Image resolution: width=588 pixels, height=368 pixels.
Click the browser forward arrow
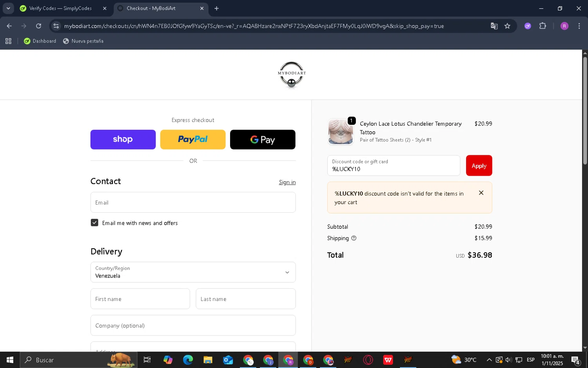point(24,26)
